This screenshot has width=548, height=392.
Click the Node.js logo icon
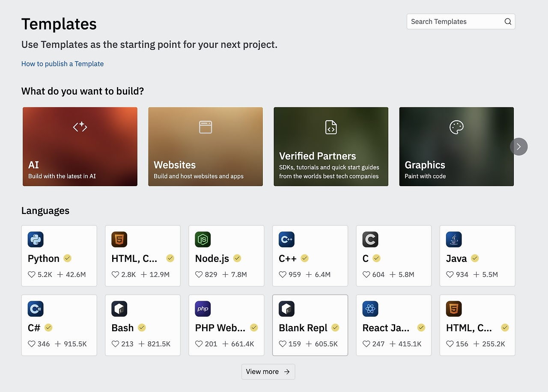[203, 240]
